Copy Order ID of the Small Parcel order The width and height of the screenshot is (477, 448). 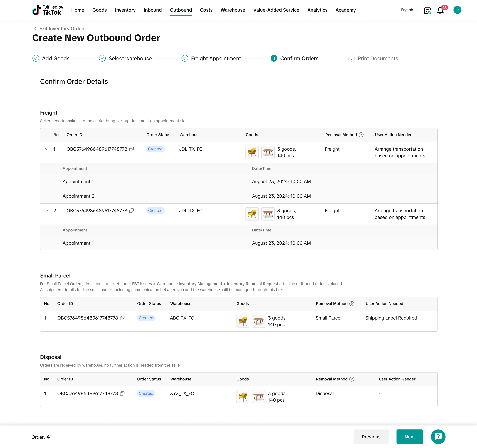pos(122,318)
